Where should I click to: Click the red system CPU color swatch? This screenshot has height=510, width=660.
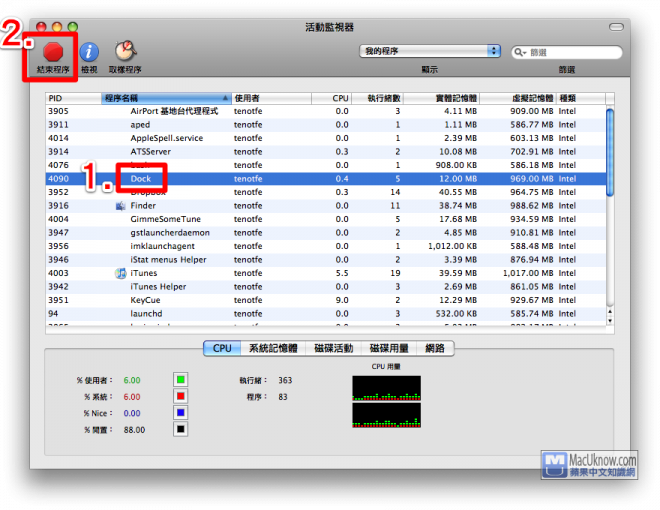[x=181, y=396]
